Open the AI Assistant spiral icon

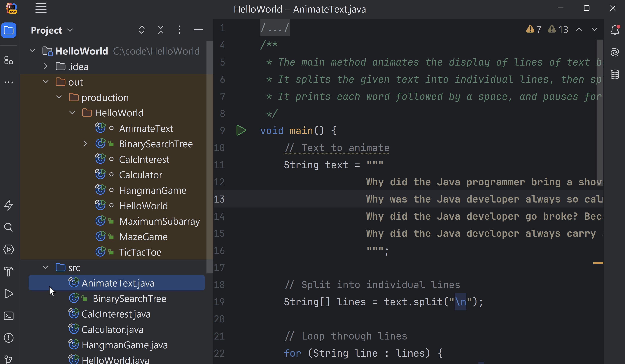(615, 52)
